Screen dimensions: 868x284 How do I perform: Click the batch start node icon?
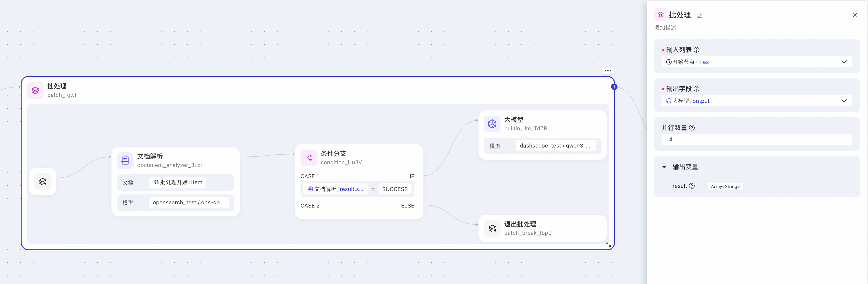point(42,182)
